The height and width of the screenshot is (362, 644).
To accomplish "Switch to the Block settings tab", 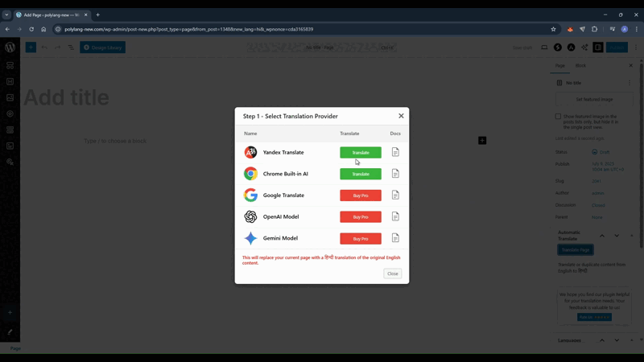I will tap(580, 66).
